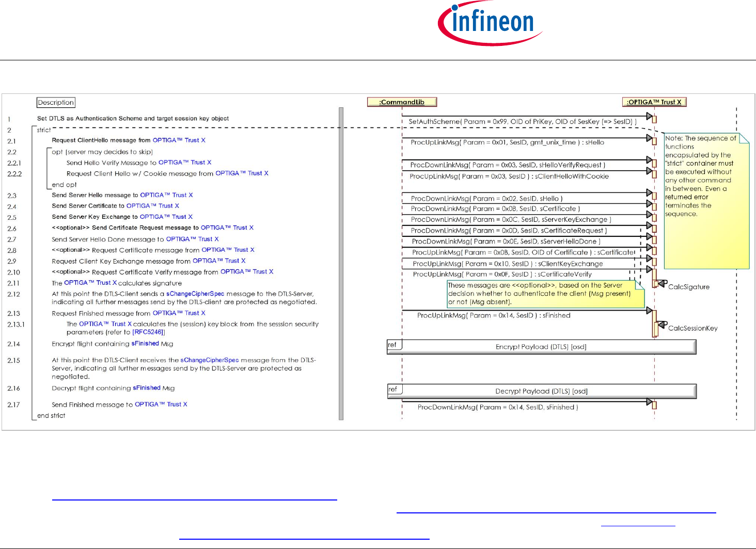Click the yellow strict container note
This screenshot has height=549, width=756.
pyautogui.click(x=706, y=201)
